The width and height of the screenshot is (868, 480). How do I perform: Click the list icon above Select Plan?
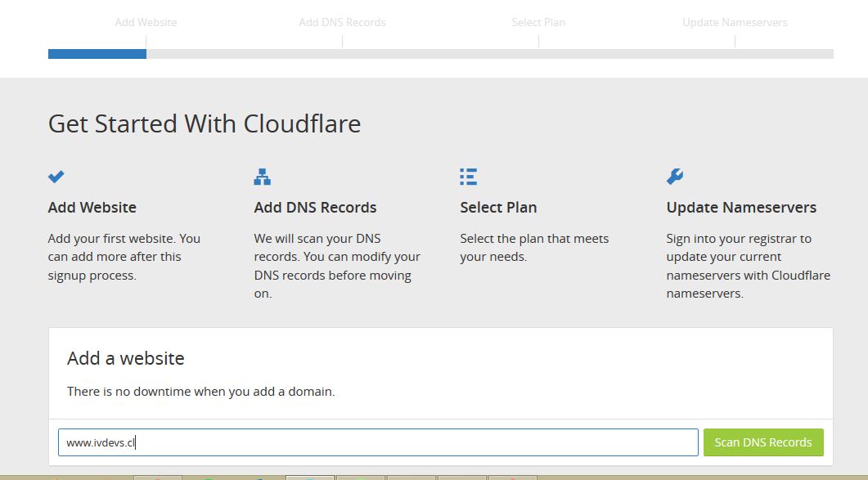[468, 177]
